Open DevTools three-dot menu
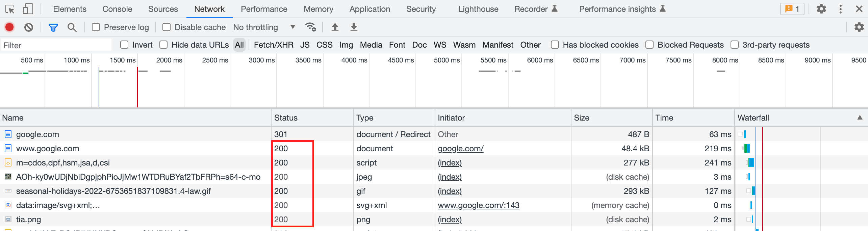868x231 pixels. tap(840, 9)
